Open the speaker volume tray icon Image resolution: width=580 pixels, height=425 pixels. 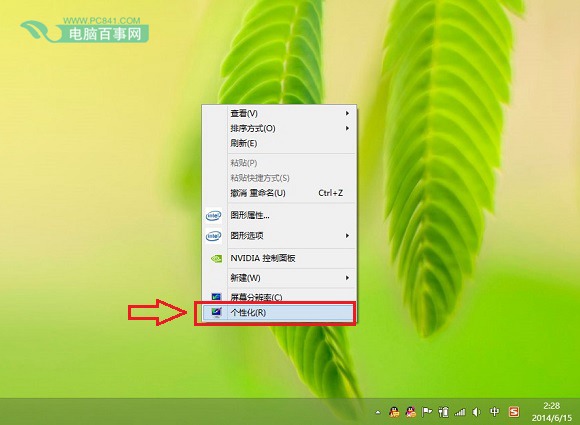pos(476,412)
